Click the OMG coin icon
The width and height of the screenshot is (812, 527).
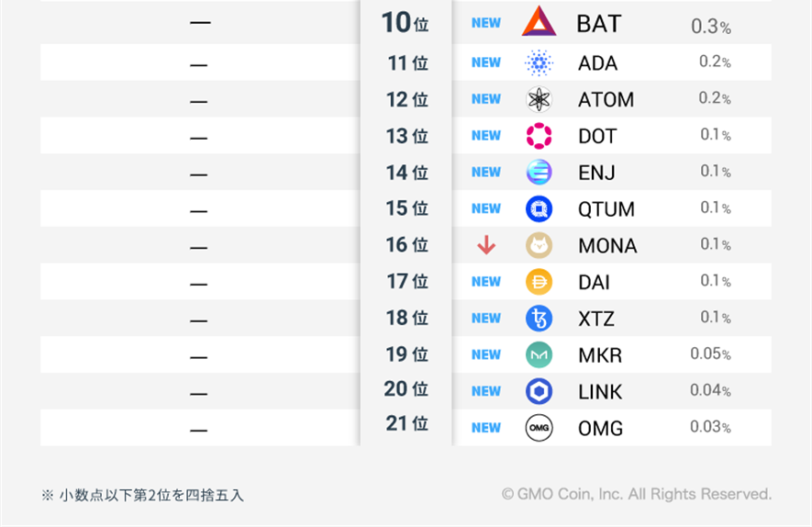(539, 428)
